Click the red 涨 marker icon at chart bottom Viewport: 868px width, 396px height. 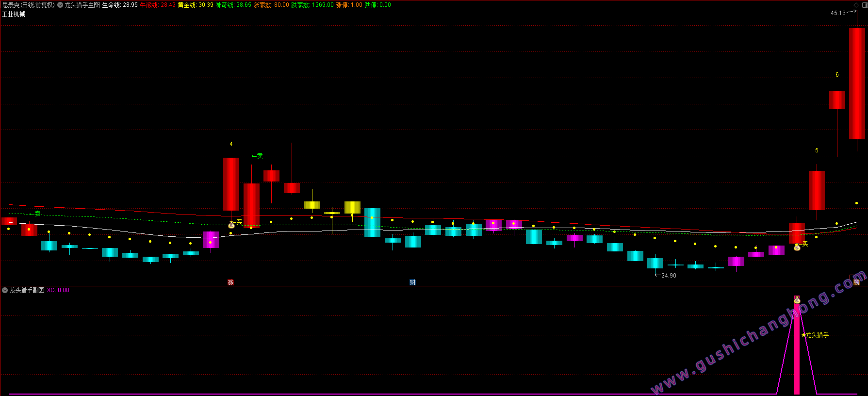click(231, 282)
